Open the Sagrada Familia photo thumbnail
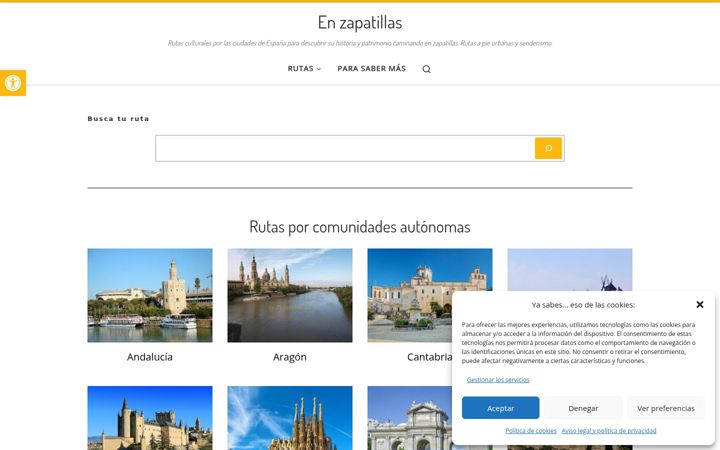This screenshot has width=720, height=450. click(290, 418)
